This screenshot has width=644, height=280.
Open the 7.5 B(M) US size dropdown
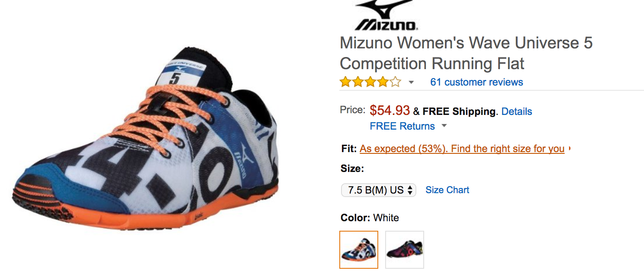(379, 190)
